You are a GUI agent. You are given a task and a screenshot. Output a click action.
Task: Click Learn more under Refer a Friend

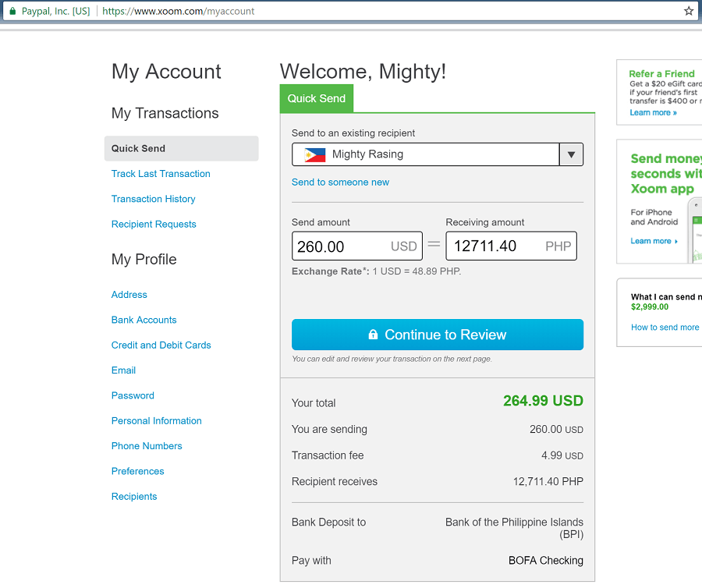pyautogui.click(x=653, y=113)
